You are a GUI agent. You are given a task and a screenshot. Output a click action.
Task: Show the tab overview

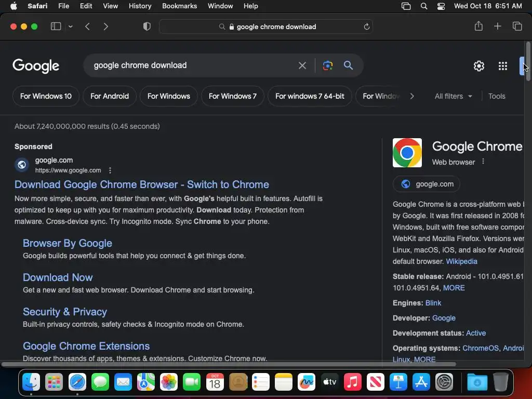tap(517, 26)
